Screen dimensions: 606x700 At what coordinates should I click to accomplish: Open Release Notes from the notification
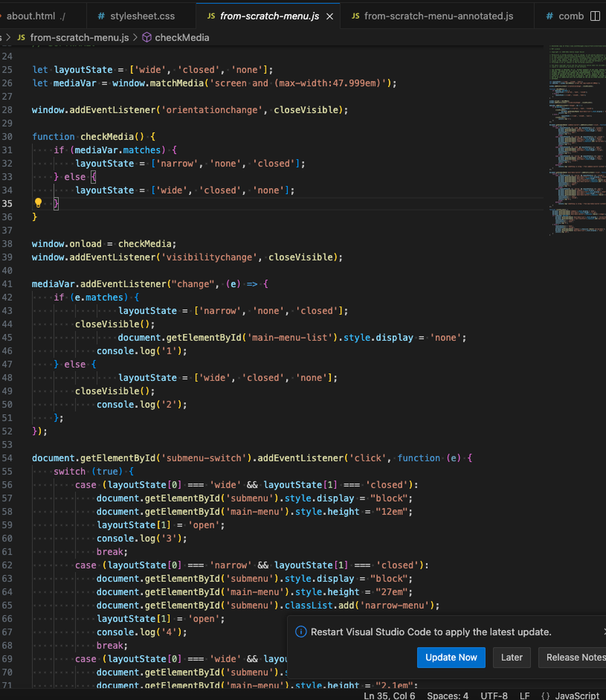pyautogui.click(x=574, y=658)
